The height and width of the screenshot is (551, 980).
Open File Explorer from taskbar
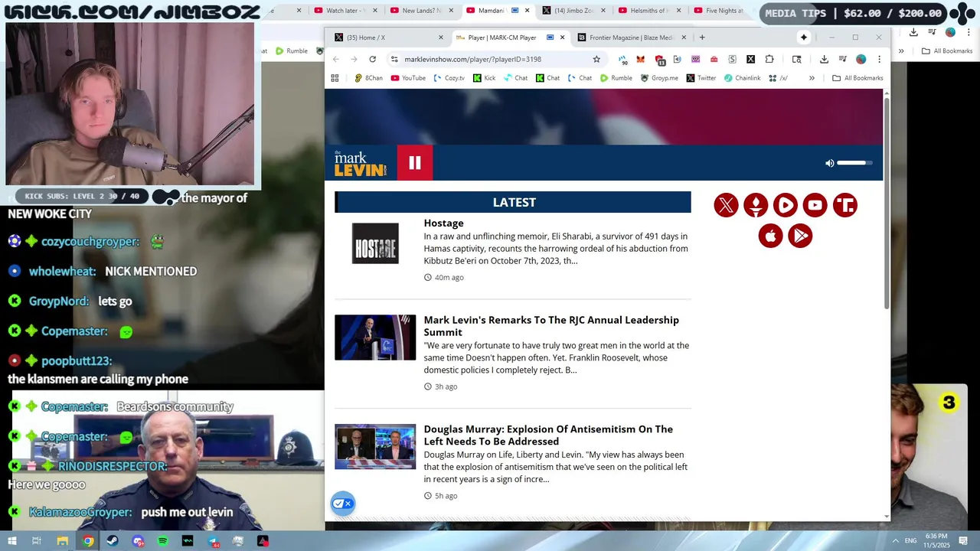[x=63, y=541]
